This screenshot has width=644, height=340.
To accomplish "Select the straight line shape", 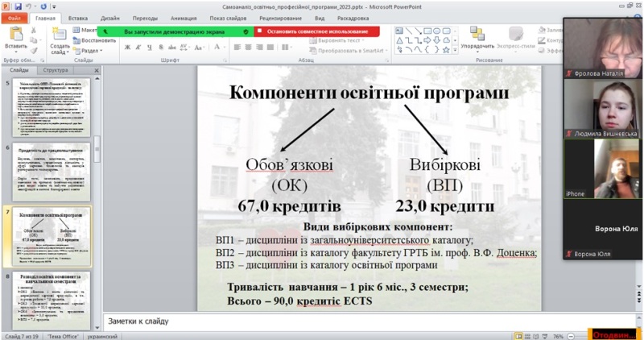I will tap(409, 31).
